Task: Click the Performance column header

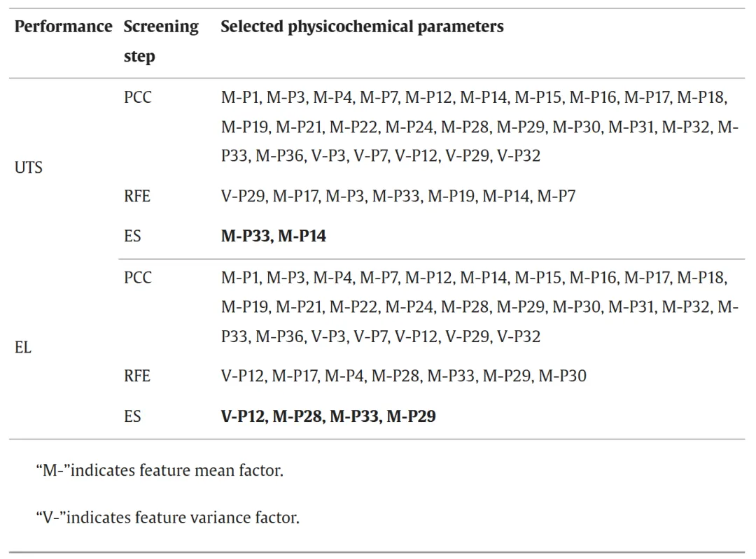Action: [x=63, y=27]
